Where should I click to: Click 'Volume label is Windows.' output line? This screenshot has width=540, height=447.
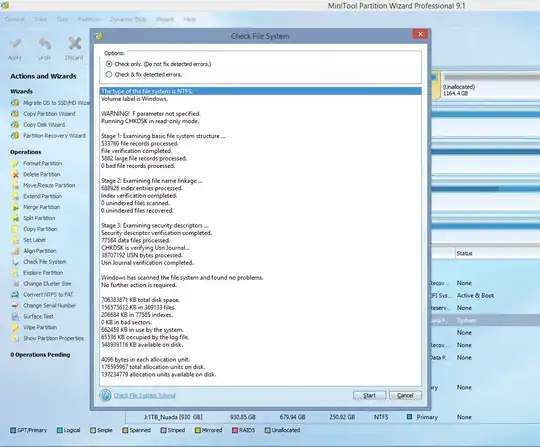pyautogui.click(x=135, y=99)
